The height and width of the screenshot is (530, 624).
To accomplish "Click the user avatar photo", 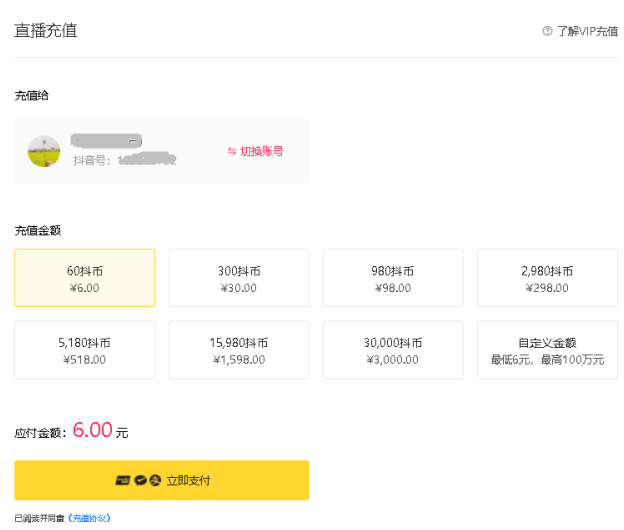I will pos(44,151).
